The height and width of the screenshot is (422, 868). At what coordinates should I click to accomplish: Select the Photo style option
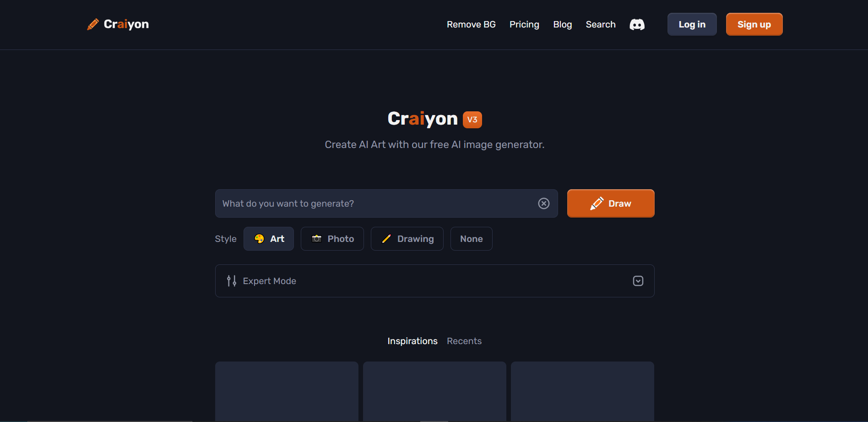tap(332, 238)
